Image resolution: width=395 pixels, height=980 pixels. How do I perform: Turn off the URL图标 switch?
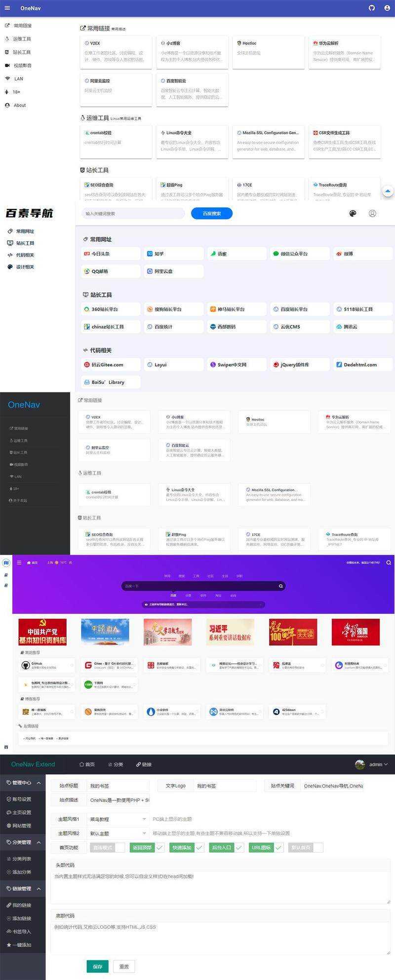click(x=266, y=847)
